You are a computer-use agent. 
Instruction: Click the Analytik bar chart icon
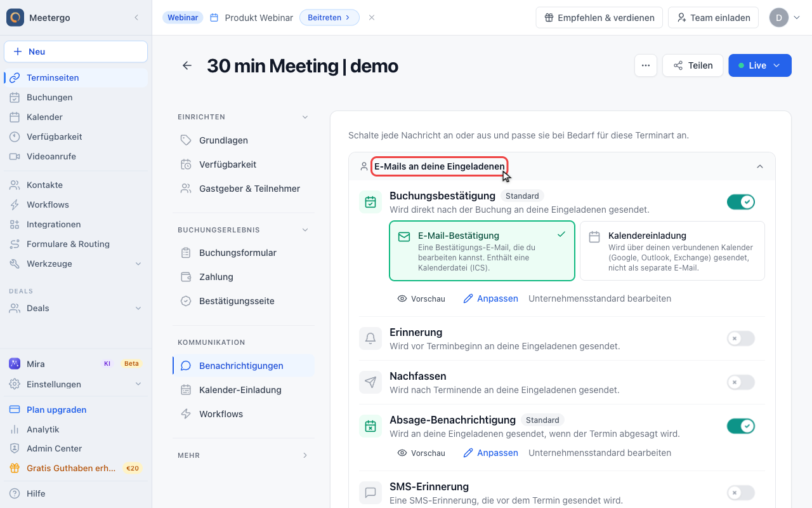[x=15, y=429]
